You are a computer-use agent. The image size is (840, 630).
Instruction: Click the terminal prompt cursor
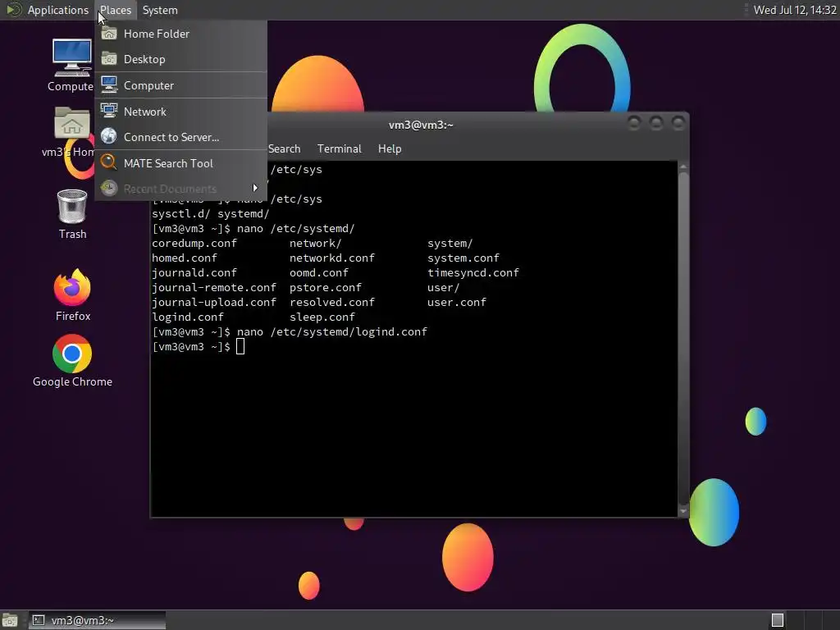[240, 347]
